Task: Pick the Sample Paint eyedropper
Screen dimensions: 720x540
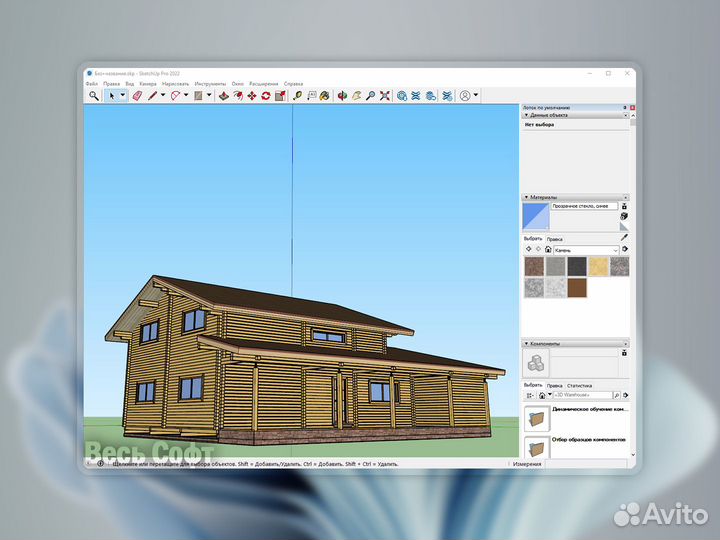Action: [x=624, y=237]
